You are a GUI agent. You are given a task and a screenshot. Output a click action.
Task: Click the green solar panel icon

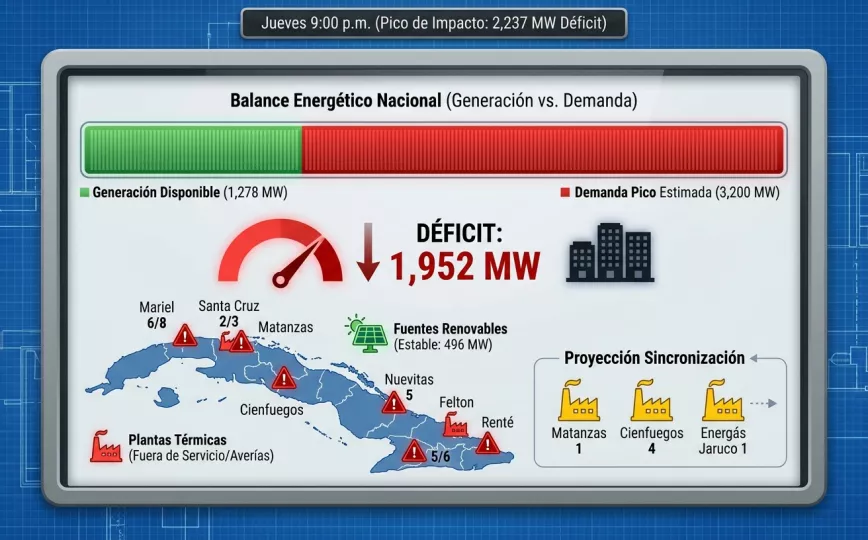[366, 334]
